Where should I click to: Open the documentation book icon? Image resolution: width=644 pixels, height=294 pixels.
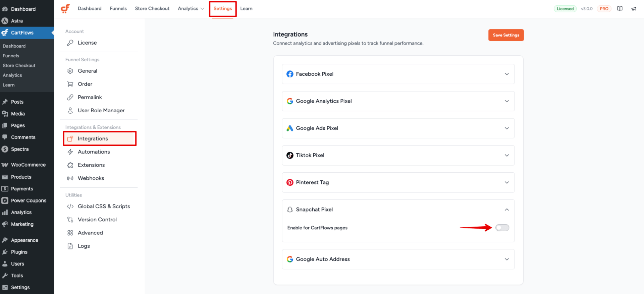620,9
